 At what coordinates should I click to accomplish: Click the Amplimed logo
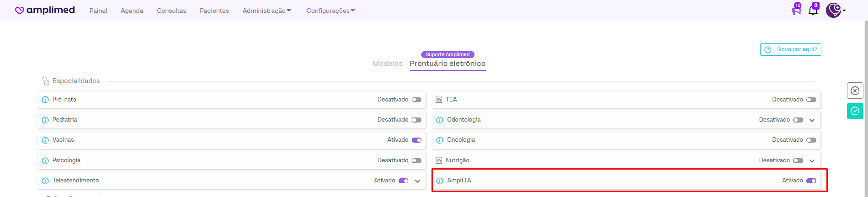[x=45, y=10]
